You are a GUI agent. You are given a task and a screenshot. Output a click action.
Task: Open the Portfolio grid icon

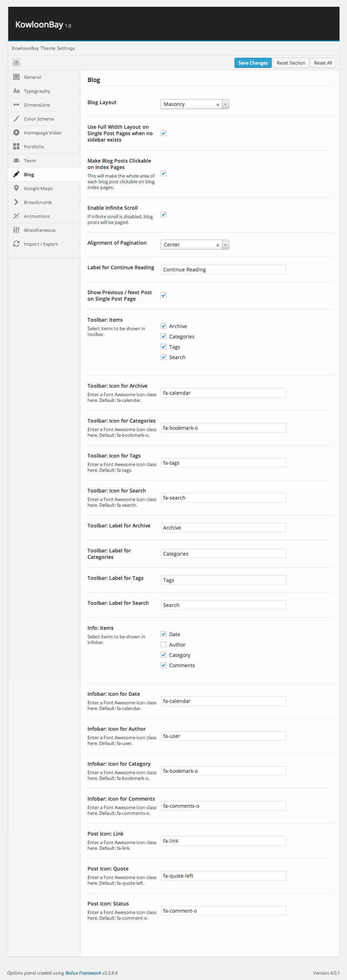click(16, 147)
